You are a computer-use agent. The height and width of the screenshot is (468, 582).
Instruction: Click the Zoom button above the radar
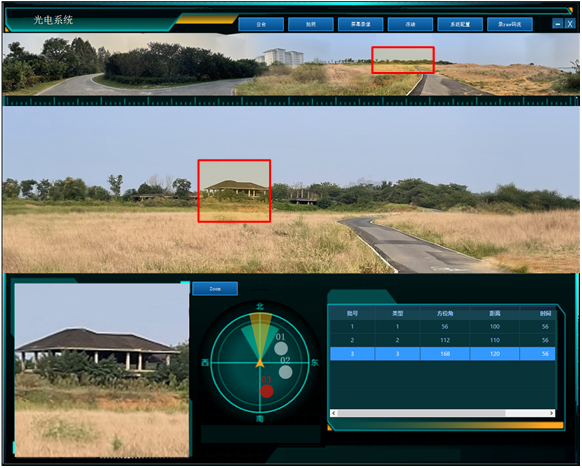[x=215, y=289]
